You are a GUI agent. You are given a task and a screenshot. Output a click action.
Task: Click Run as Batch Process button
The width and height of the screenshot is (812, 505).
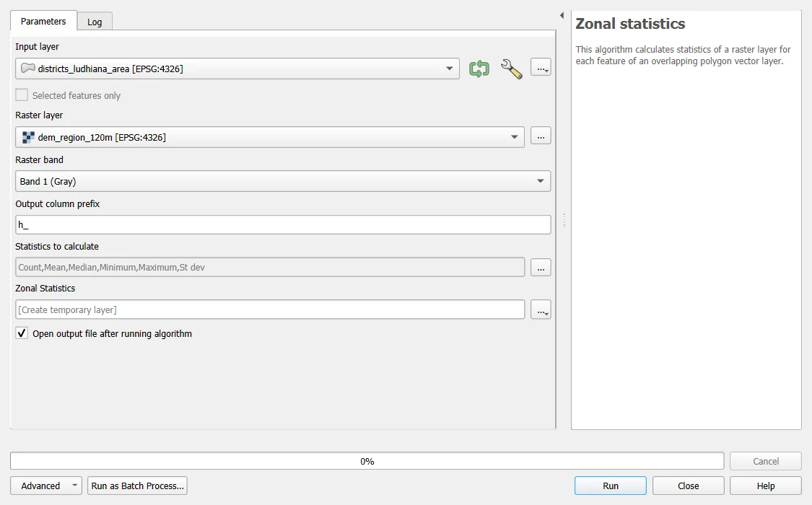[x=137, y=486]
